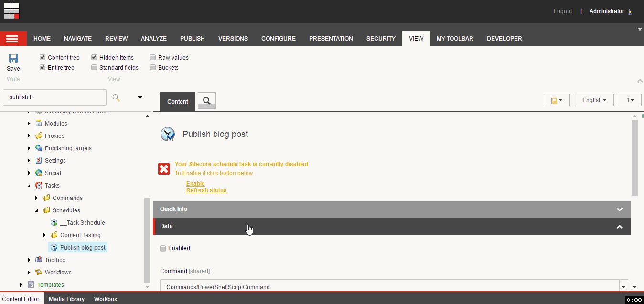Switch to the PUBLISH ribbon tab
The width and height of the screenshot is (644, 304).
coord(193,39)
